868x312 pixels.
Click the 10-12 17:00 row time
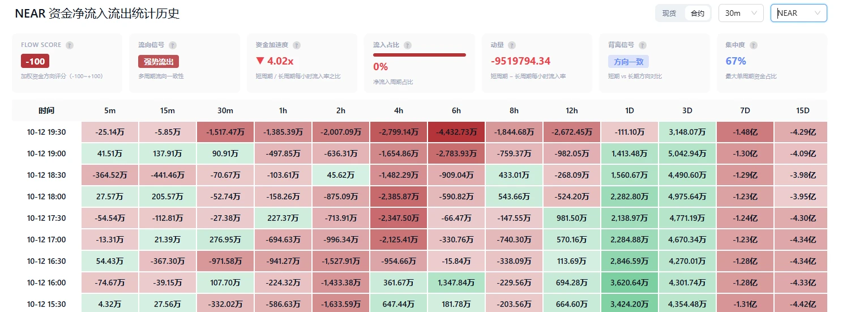tap(46, 240)
